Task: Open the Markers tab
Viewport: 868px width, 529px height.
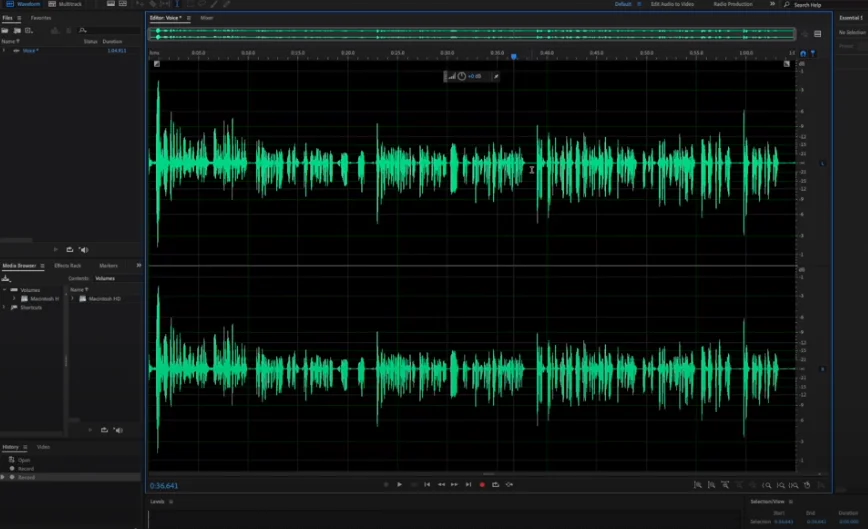Action: (108, 266)
